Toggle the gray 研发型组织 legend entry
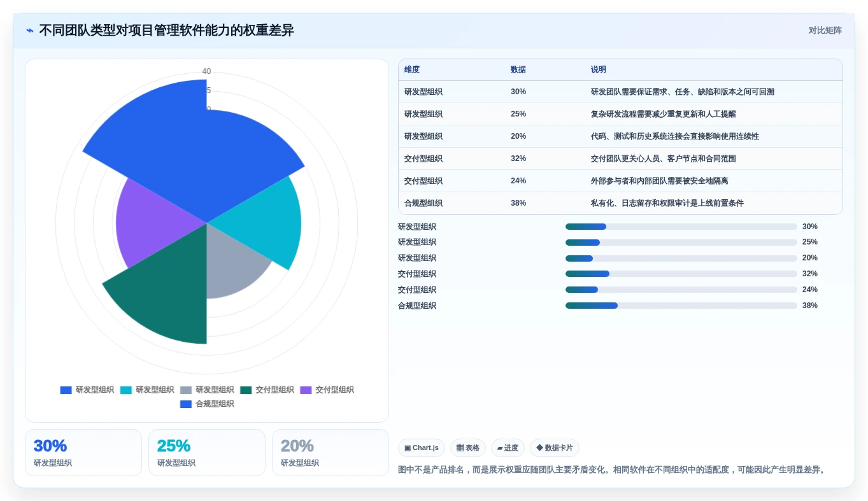The height and width of the screenshot is (501, 868). pos(207,390)
